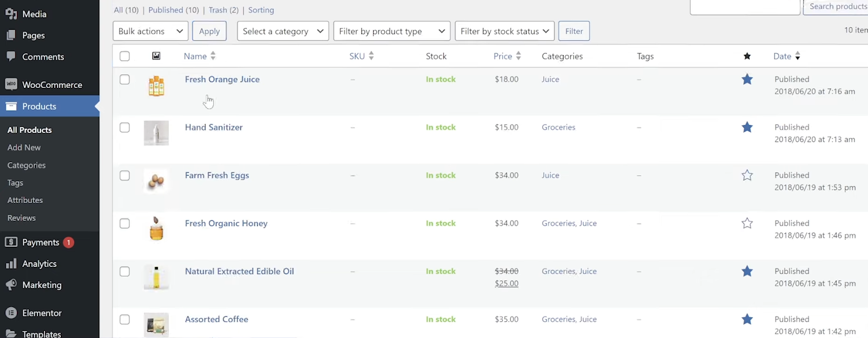Toggle featured star for Fresh Orange Juice
The image size is (868, 338).
coord(747,79)
